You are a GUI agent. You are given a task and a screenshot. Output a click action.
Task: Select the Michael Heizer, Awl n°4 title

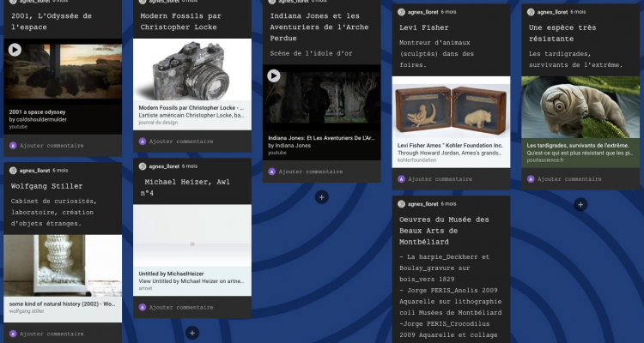[185, 188]
